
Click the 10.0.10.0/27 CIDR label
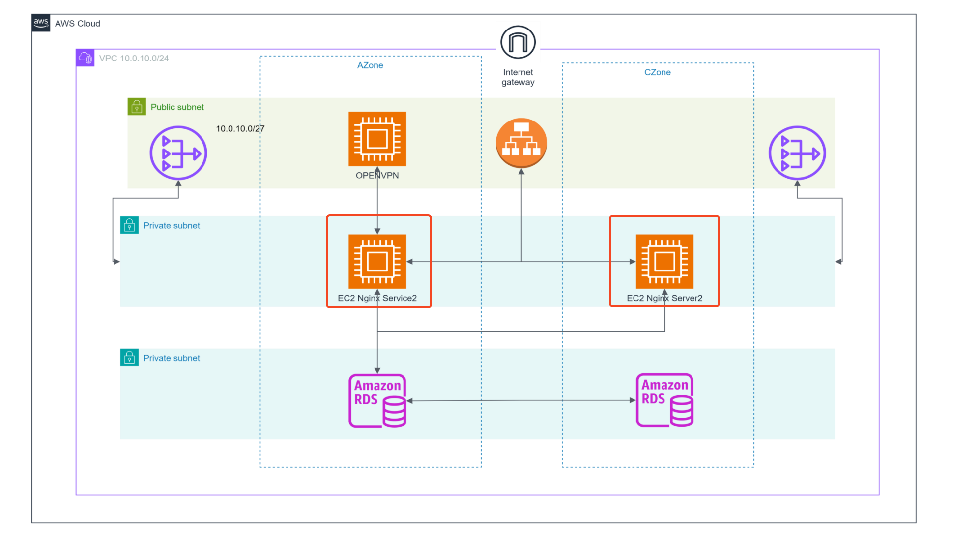[x=240, y=128]
